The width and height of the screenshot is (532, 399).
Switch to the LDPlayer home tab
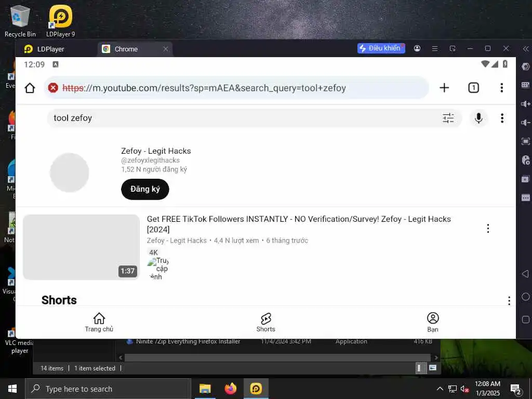44,49
